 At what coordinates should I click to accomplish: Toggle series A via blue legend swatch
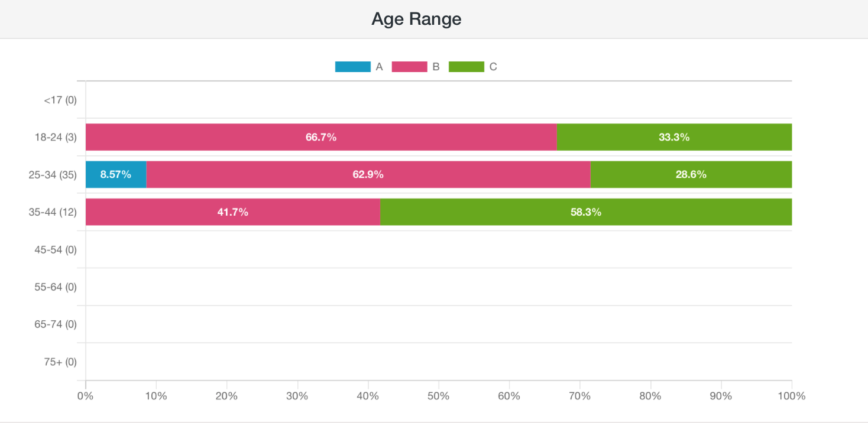[x=352, y=67]
